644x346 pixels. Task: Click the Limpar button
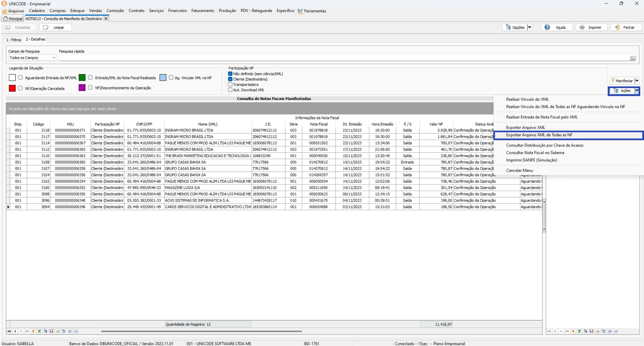(56, 27)
